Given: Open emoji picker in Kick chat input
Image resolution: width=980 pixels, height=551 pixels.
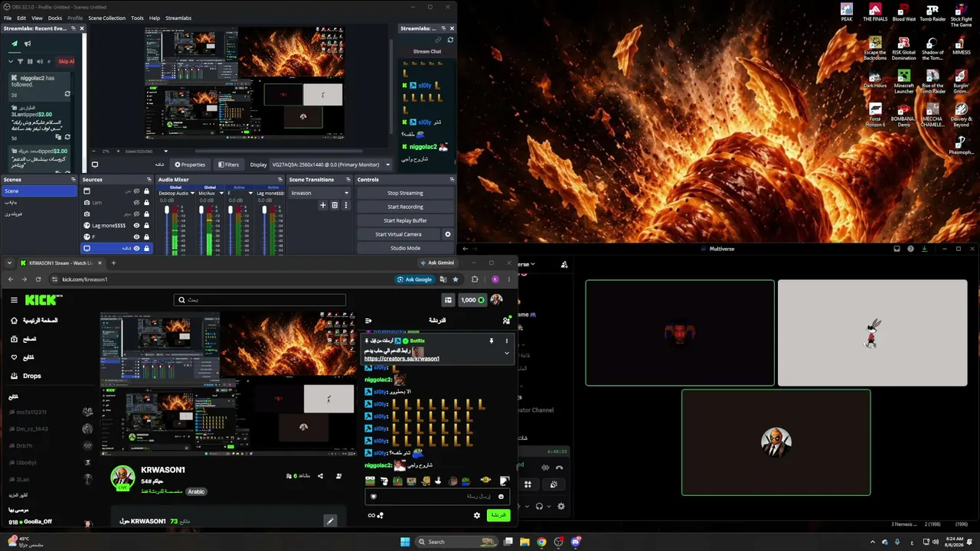Looking at the screenshot, I should pos(501,497).
